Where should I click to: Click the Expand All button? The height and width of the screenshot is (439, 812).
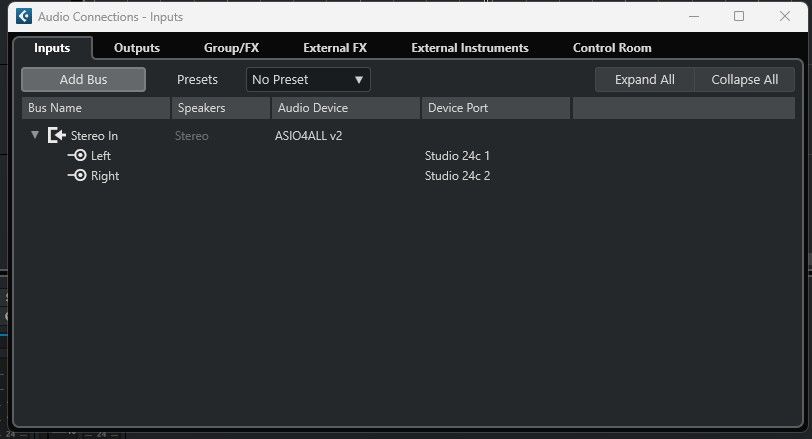(645, 80)
